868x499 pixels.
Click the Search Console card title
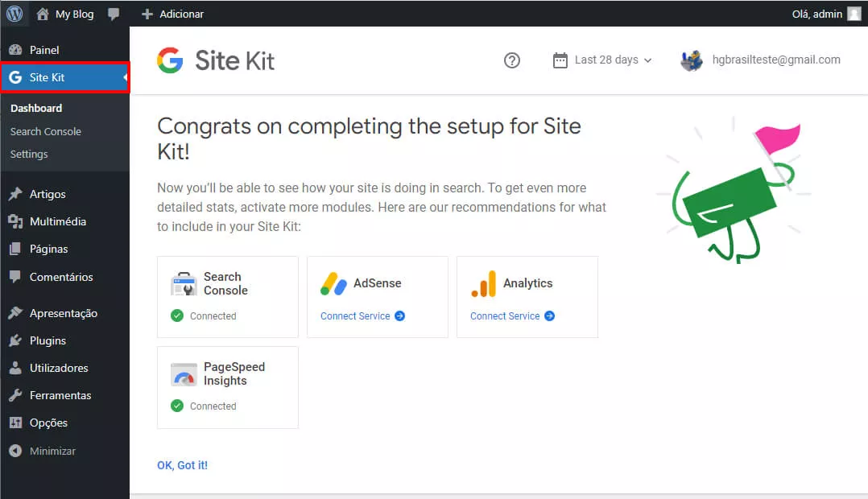[x=225, y=283]
